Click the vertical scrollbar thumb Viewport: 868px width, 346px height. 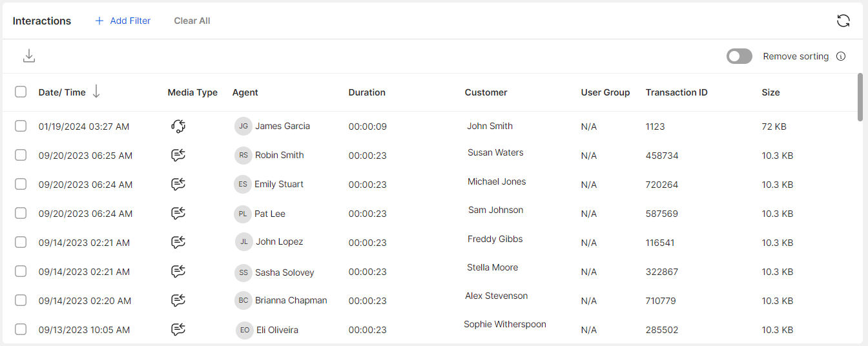click(860, 97)
